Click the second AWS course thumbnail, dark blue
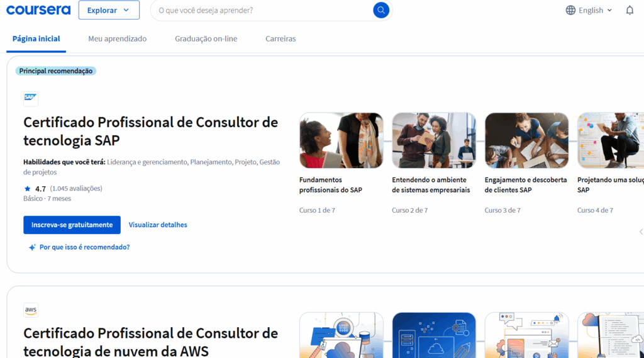The image size is (644, 358). [434, 335]
